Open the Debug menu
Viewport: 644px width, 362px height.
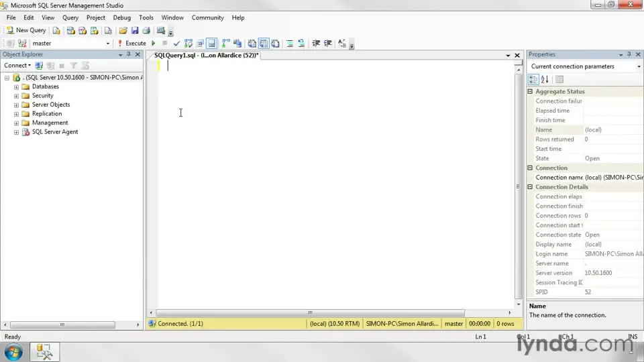coord(121,17)
